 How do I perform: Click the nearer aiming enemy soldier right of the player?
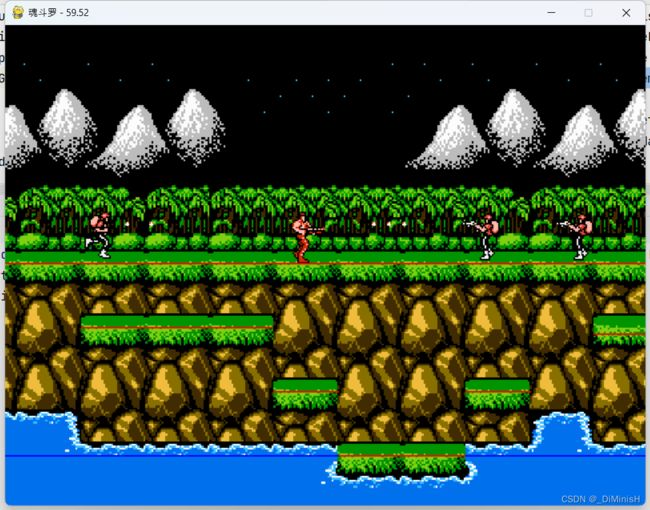pyautogui.click(x=483, y=237)
